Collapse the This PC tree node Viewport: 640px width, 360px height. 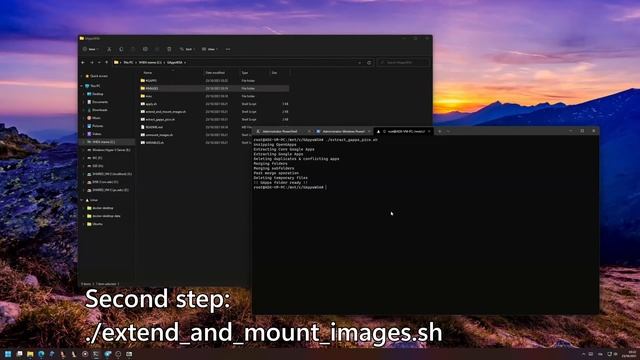[82, 86]
